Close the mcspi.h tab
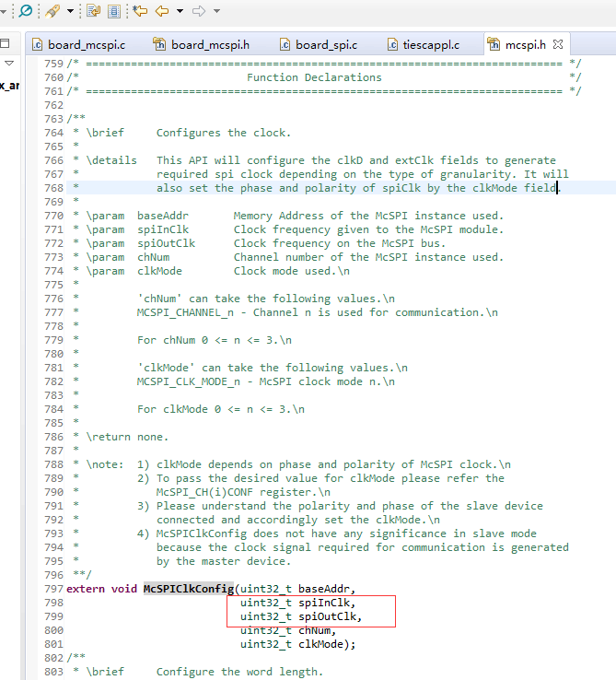This screenshot has width=616, height=680. [558, 44]
